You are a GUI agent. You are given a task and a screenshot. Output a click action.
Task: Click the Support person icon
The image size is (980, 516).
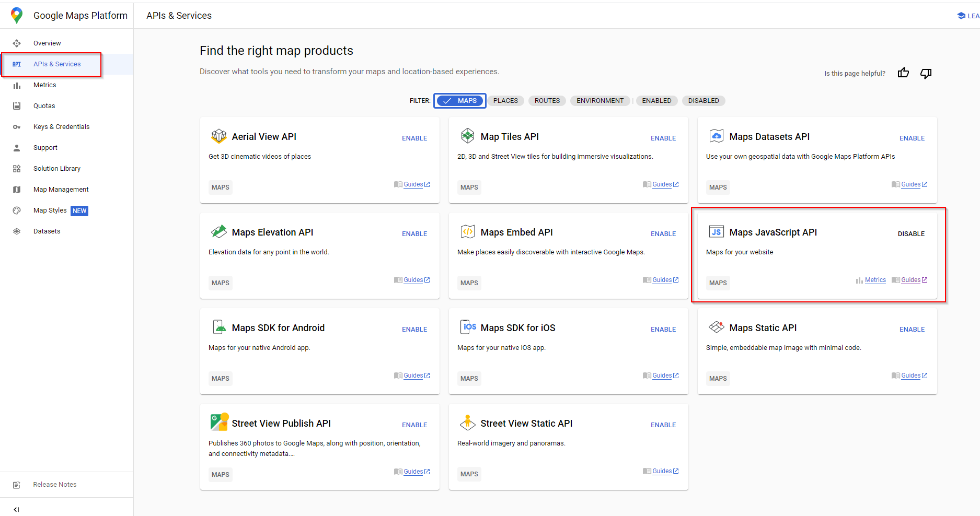point(17,148)
